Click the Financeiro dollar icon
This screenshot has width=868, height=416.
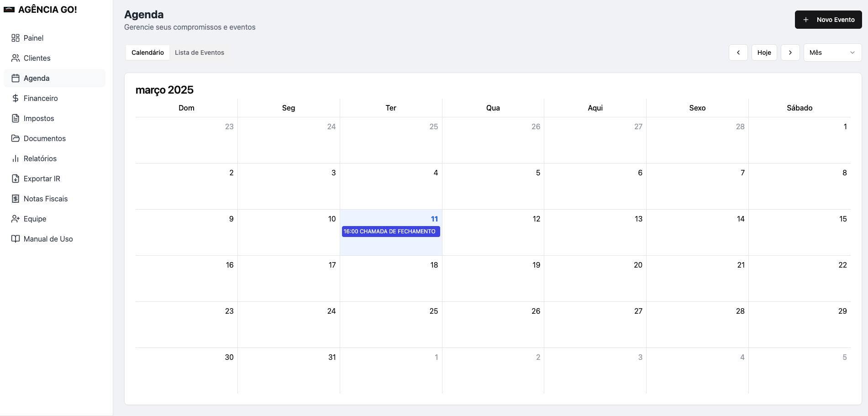pyautogui.click(x=16, y=98)
